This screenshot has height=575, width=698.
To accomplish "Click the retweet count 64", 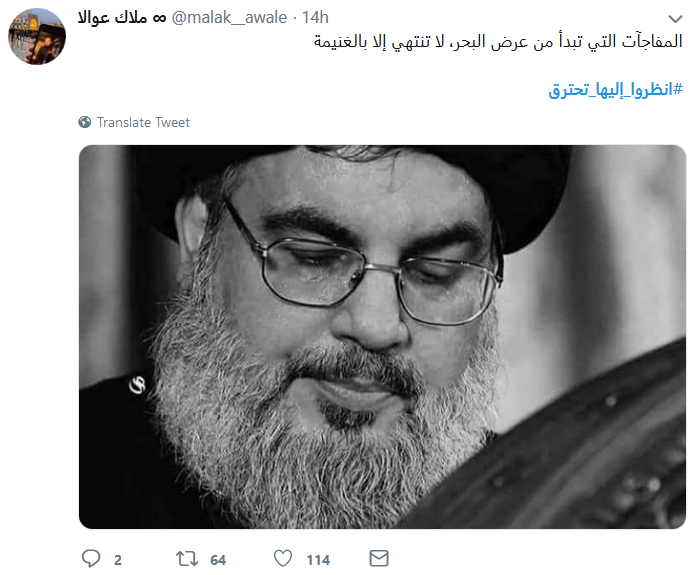I will (x=218, y=560).
